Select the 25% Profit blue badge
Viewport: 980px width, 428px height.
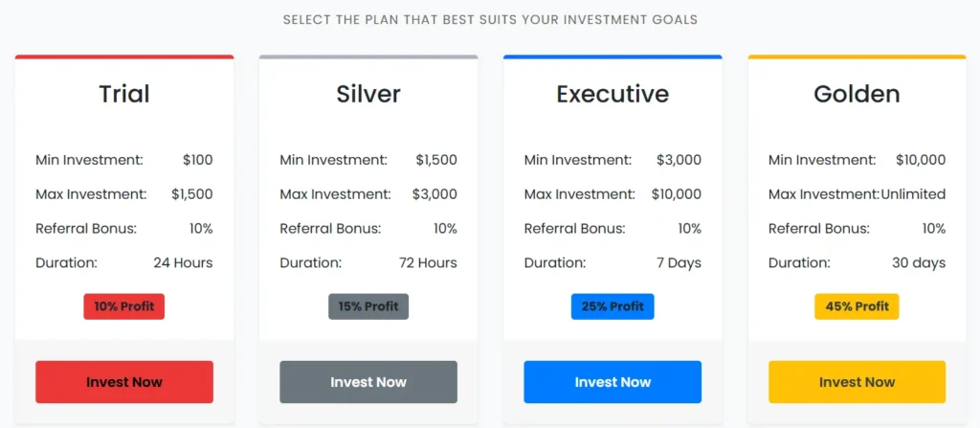612,306
